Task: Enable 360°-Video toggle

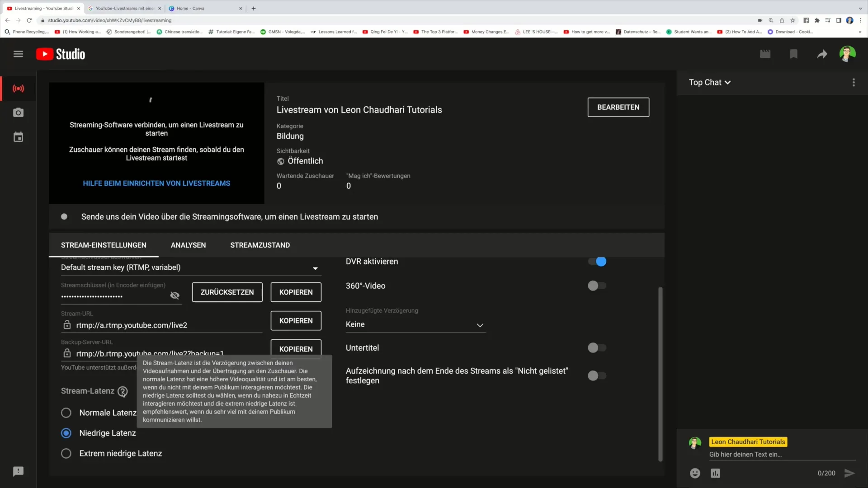Action: tap(595, 286)
